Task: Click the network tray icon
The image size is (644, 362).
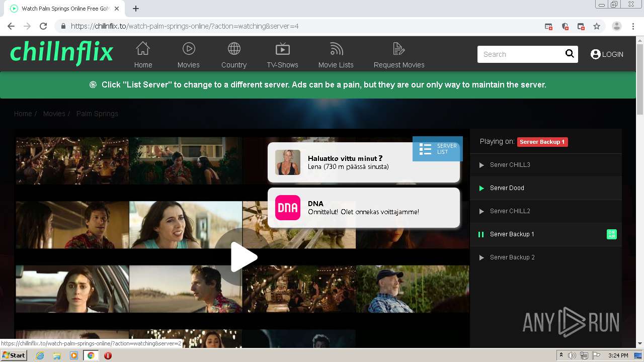Action: 584,355
